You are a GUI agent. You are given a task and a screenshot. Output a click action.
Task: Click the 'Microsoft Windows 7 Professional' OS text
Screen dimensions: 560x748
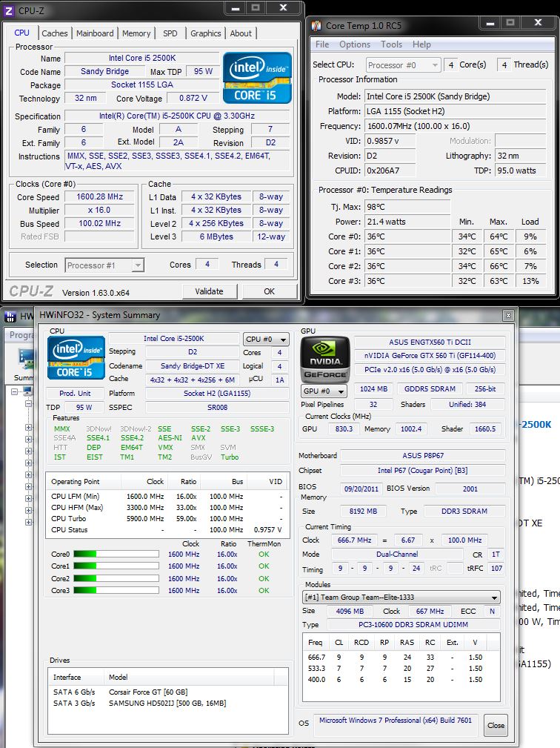tap(396, 721)
